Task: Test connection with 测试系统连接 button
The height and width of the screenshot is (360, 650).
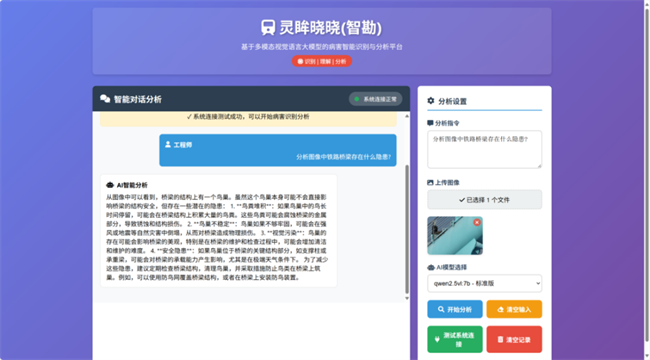Action: tap(455, 339)
